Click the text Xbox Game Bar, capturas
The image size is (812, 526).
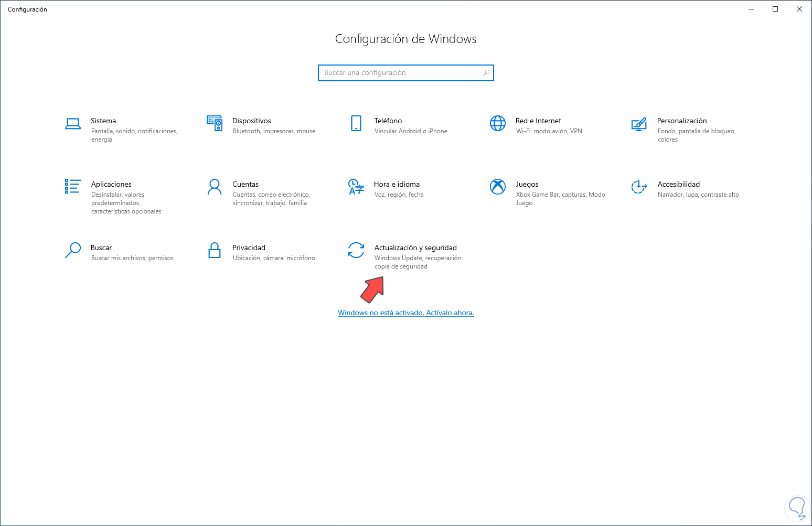click(551, 195)
